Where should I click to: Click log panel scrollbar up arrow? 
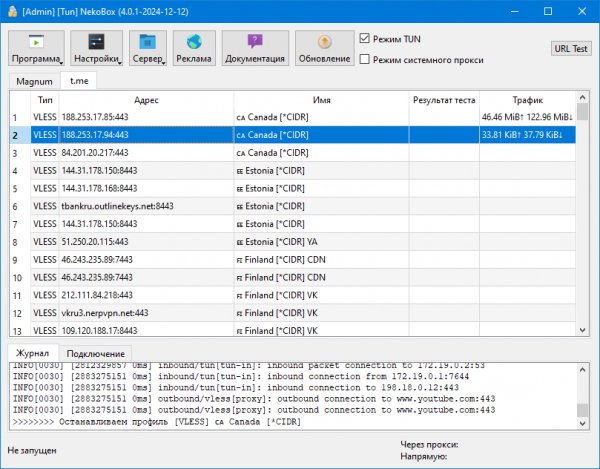[x=582, y=370]
